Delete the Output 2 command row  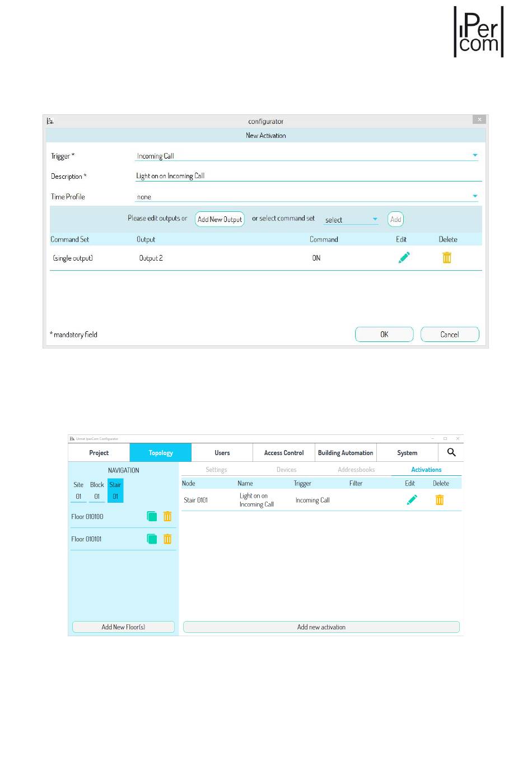[447, 257]
